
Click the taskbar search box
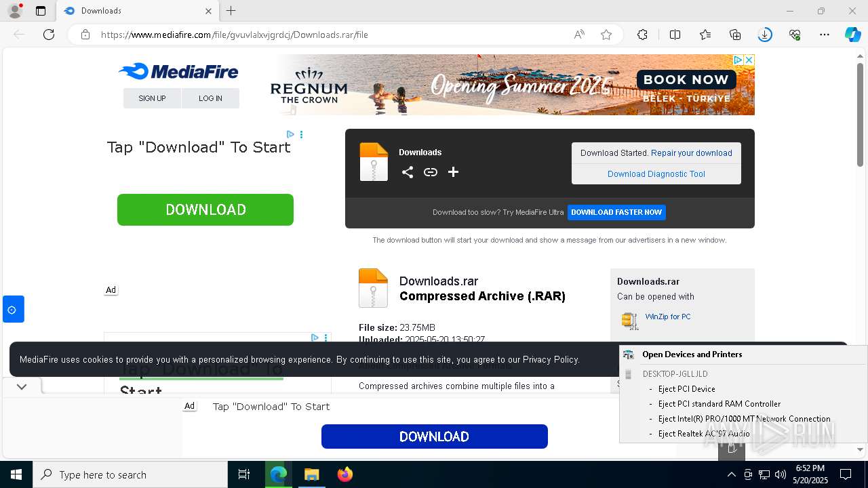click(x=130, y=474)
